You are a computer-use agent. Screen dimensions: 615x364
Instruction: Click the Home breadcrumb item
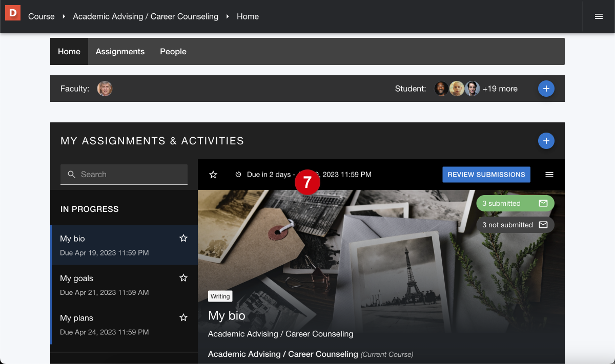pos(248,16)
